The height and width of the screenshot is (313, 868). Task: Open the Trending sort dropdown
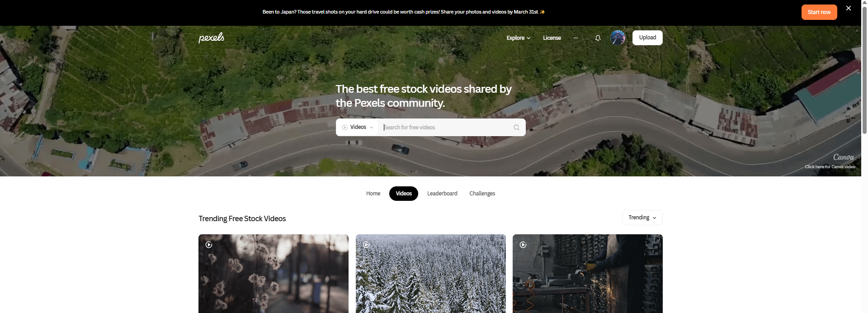click(x=642, y=218)
